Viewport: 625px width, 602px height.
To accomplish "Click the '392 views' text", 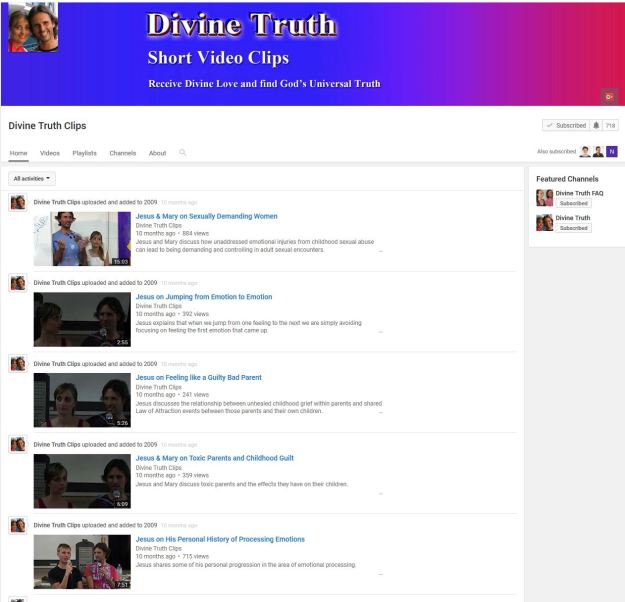I will tap(195, 314).
